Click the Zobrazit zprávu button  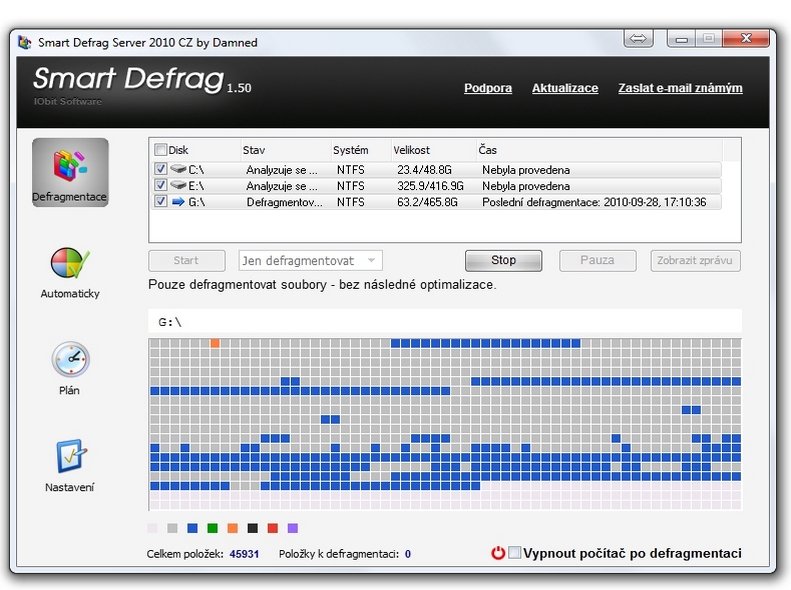point(695,261)
